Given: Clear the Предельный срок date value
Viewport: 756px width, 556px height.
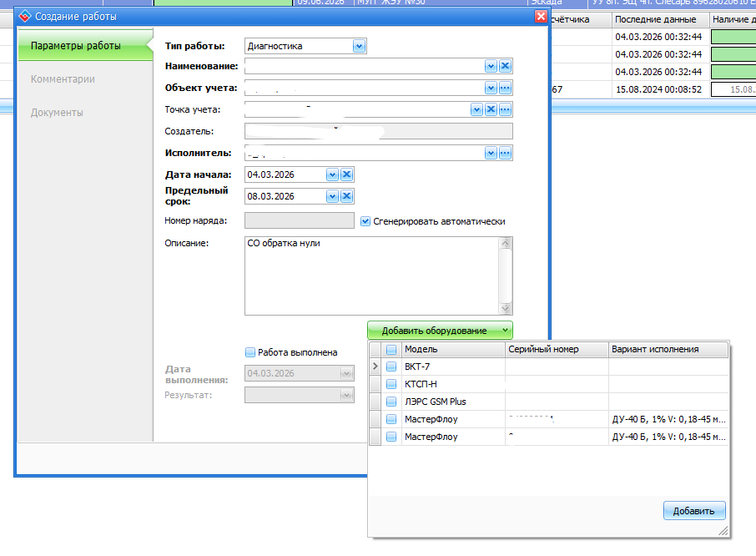Looking at the screenshot, I should [x=346, y=196].
